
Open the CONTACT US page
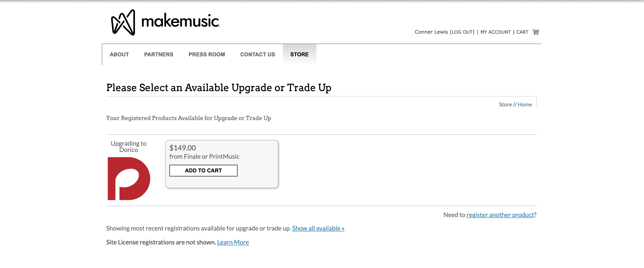[257, 54]
